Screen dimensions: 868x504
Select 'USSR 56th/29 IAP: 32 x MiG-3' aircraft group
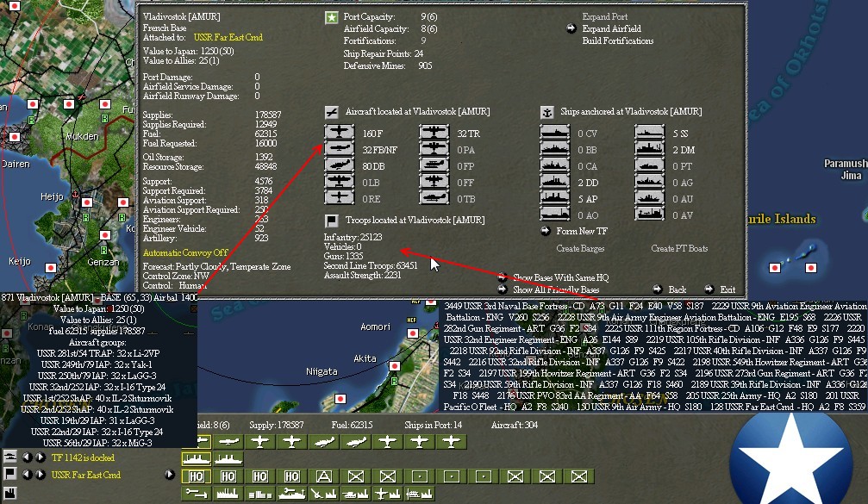tap(97, 443)
